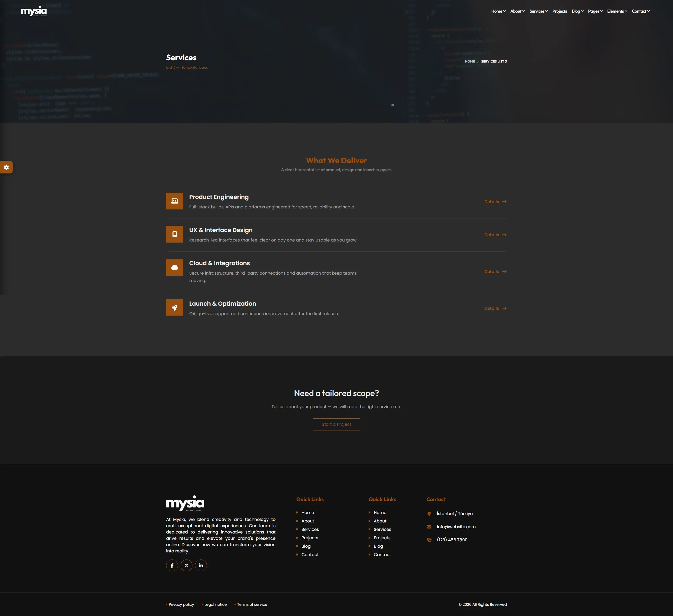The height and width of the screenshot is (616, 673).
Task: Open About in second Quick Links column
Action: coord(380,521)
